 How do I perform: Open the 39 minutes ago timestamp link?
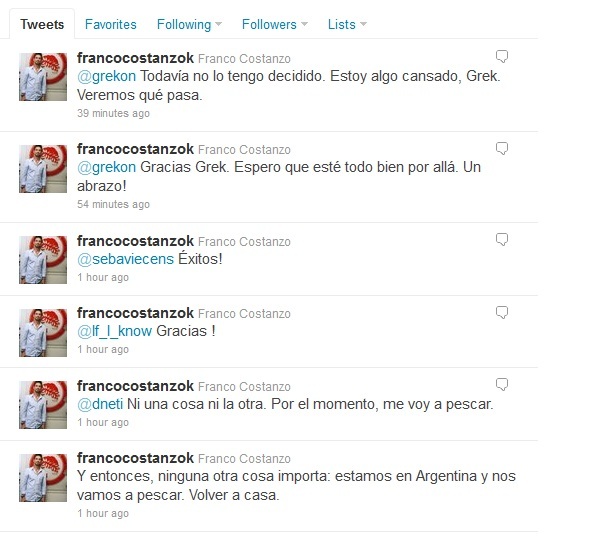point(113,113)
